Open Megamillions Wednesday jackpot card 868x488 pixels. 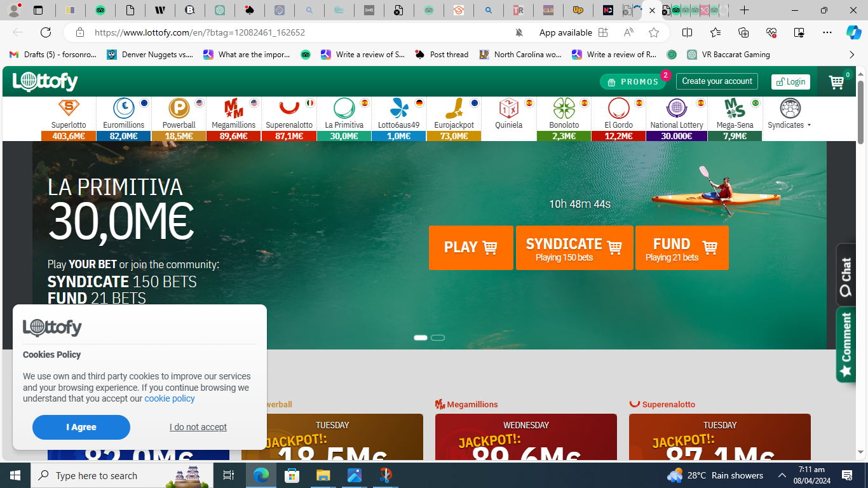(526, 437)
